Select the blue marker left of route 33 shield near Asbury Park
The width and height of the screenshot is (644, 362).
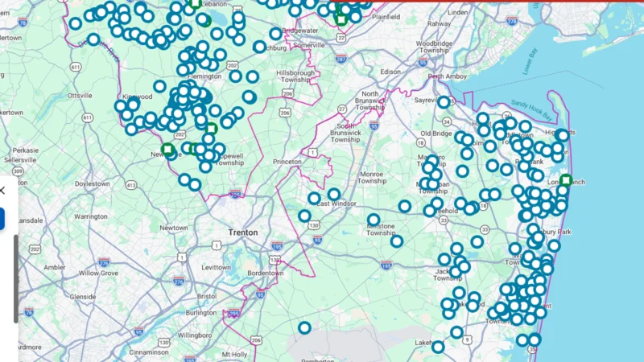477,242
